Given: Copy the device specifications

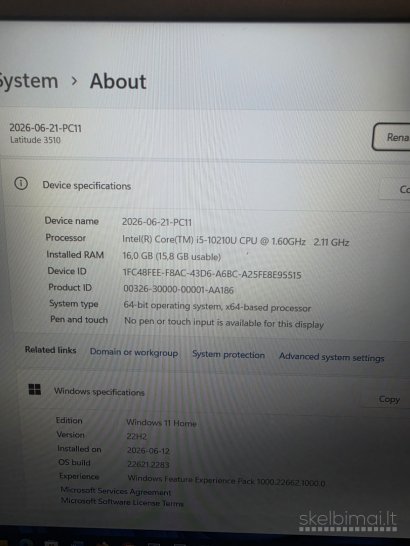Looking at the screenshot, I should (395, 189).
